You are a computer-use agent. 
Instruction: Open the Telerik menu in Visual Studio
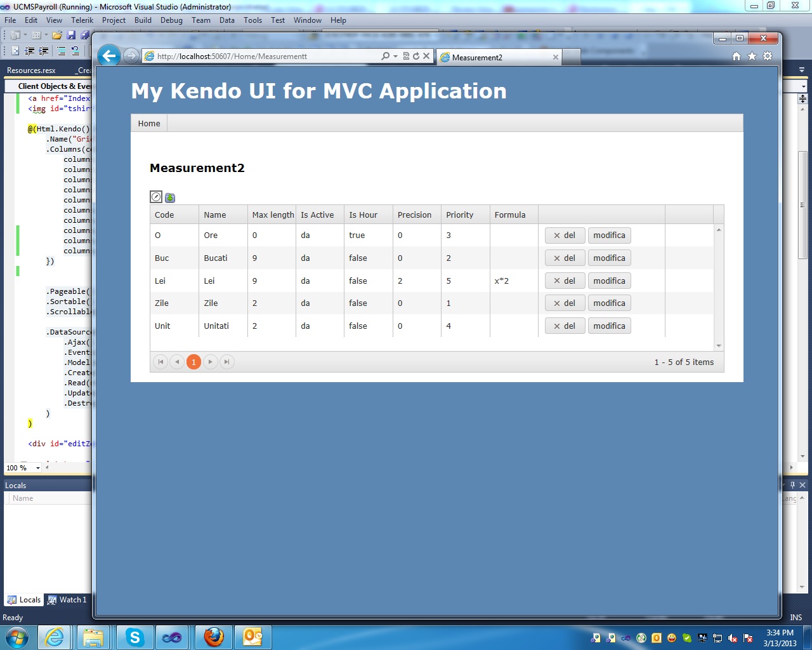coord(82,20)
